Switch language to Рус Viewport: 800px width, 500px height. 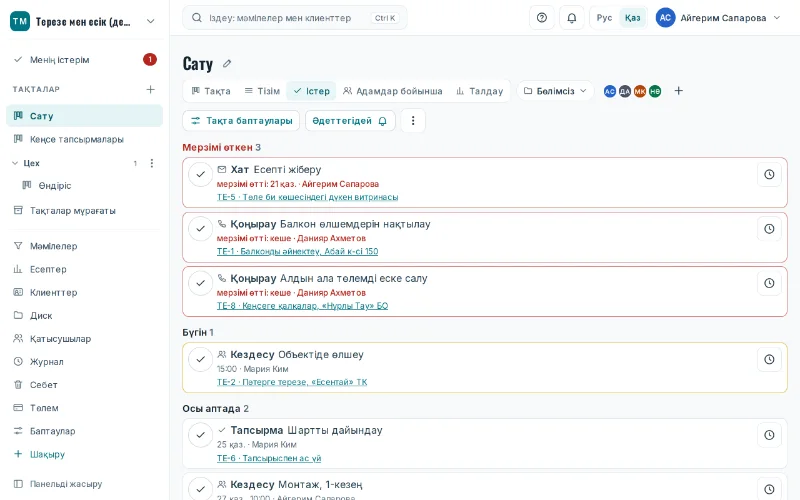604,18
